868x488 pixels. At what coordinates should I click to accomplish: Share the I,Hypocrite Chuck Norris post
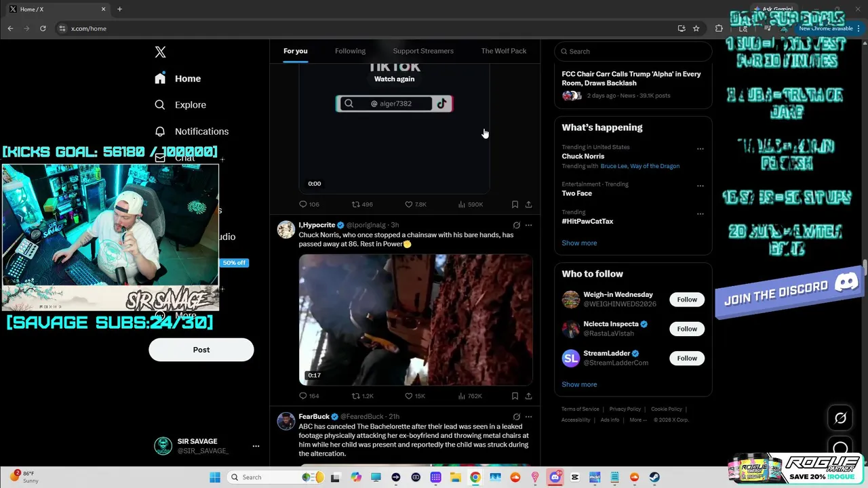point(528,396)
